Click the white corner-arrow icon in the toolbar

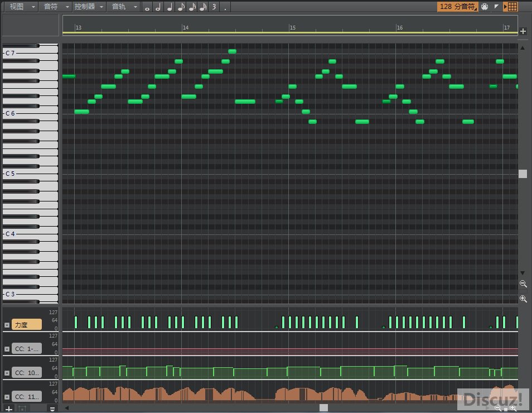(x=496, y=6)
